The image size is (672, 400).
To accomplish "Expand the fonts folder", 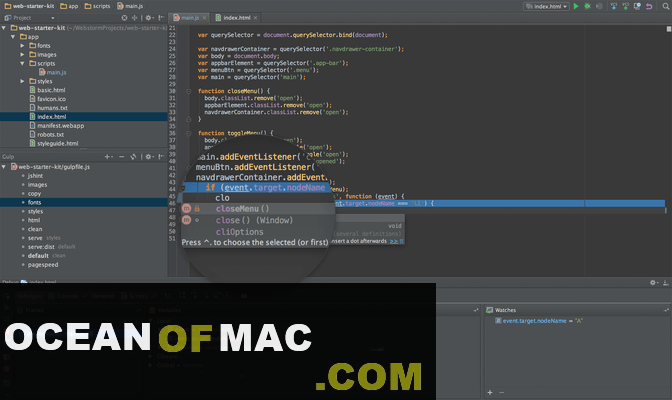I will 22,45.
